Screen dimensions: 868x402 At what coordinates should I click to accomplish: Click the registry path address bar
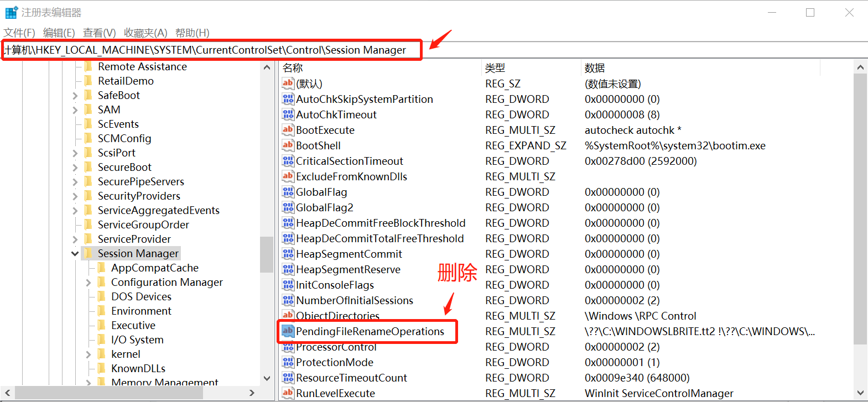point(434,50)
